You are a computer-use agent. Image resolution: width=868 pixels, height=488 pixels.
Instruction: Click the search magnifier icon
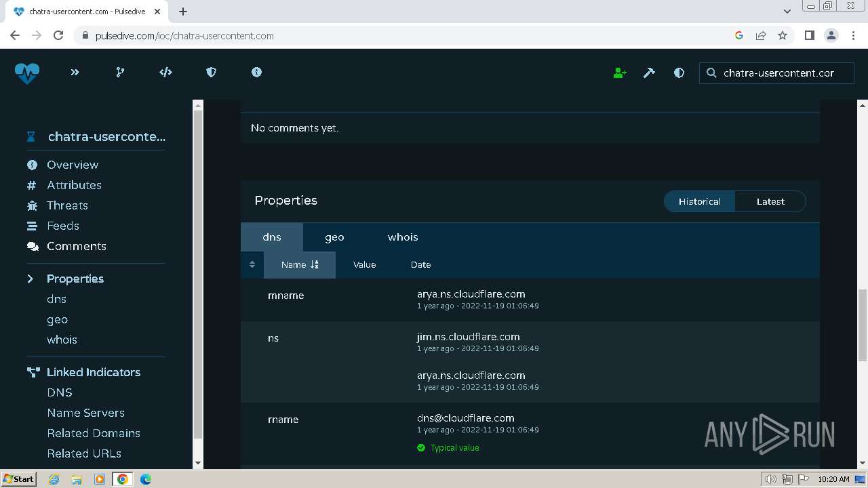point(711,73)
